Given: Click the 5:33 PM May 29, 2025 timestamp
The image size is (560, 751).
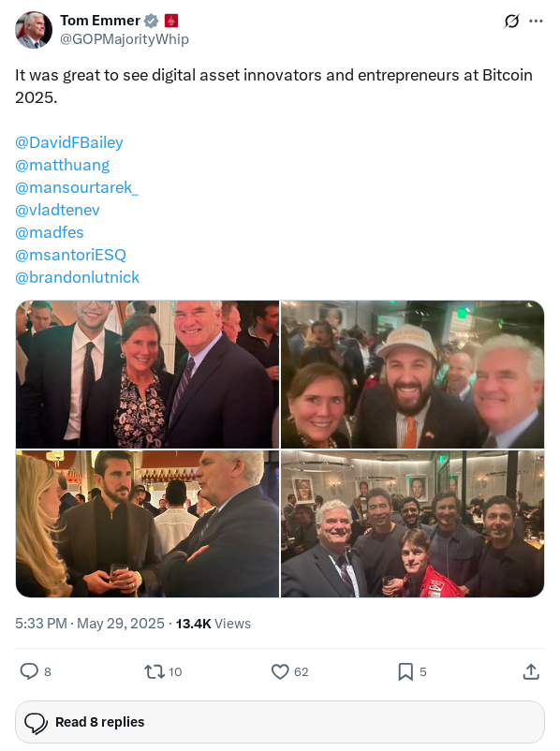Looking at the screenshot, I should pyautogui.click(x=90, y=623).
